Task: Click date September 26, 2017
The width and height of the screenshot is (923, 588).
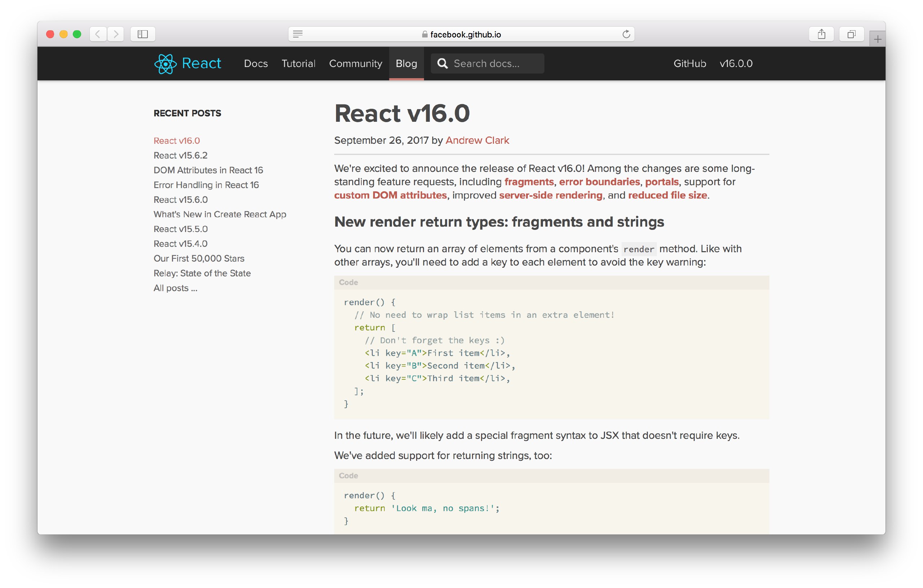Action: (381, 140)
